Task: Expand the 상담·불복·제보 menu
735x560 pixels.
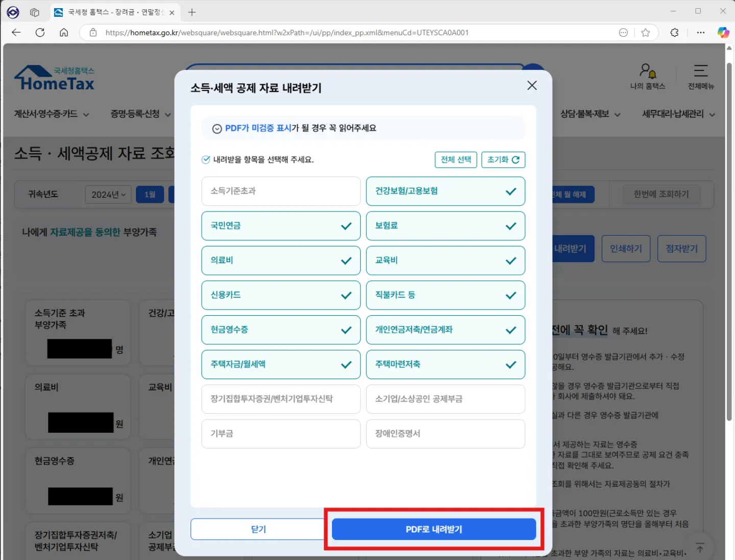Action: 590,114
